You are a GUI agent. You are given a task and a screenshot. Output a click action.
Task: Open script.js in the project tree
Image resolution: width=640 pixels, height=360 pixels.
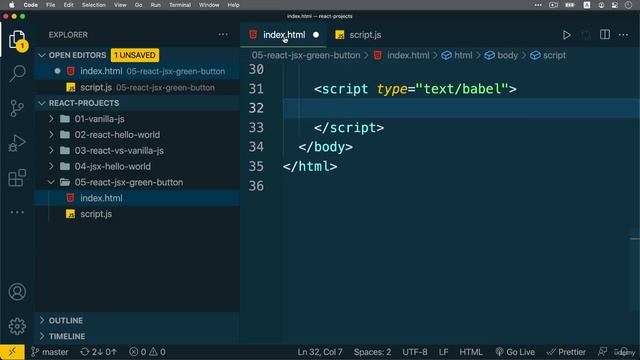click(137, 214)
